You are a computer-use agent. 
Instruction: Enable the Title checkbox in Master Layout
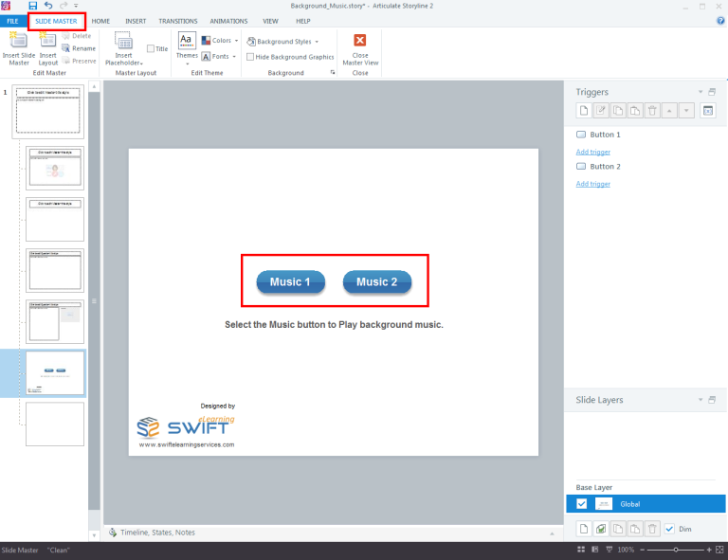[151, 48]
